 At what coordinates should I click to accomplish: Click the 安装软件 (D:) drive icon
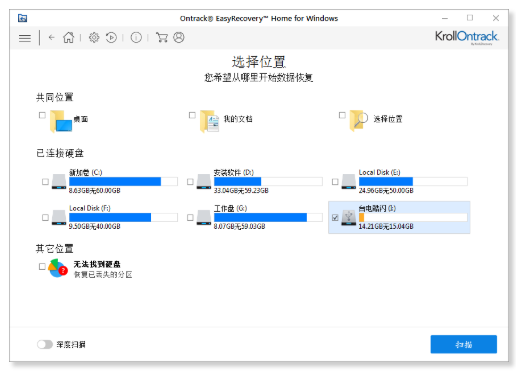(204, 182)
